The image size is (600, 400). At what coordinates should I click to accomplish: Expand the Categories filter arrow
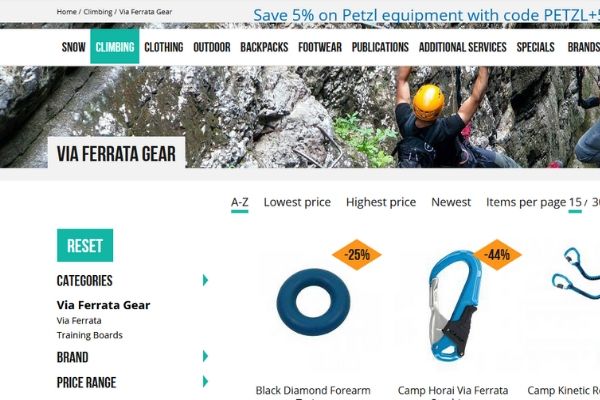point(205,280)
